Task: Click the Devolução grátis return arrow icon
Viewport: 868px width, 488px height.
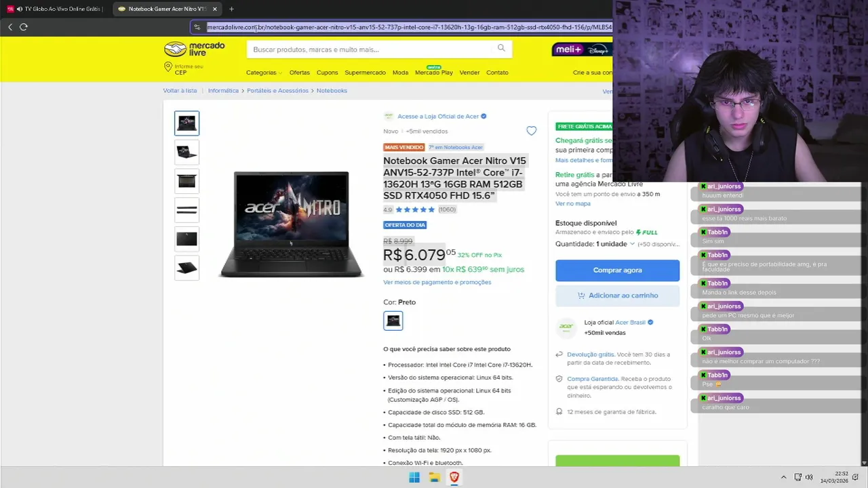Action: (x=559, y=354)
